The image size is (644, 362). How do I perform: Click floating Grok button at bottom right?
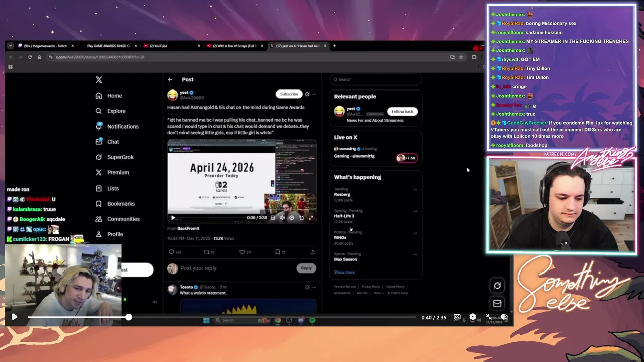pyautogui.click(x=497, y=285)
